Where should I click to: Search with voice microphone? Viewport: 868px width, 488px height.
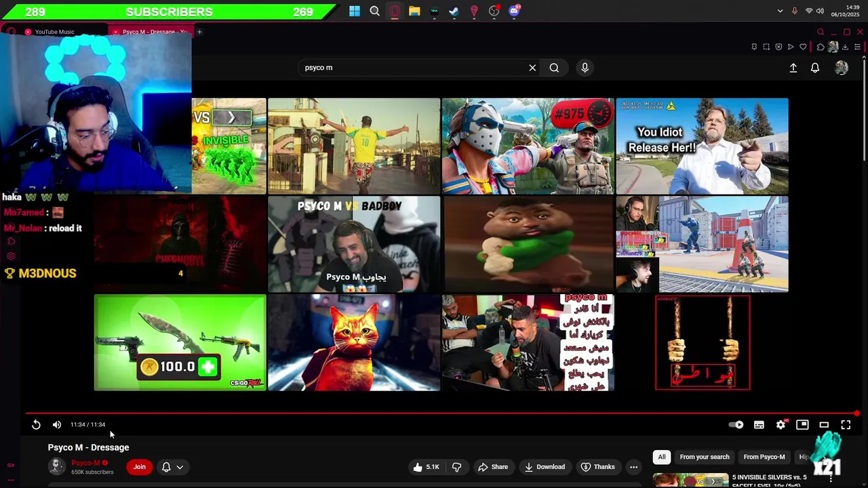pyautogui.click(x=585, y=68)
